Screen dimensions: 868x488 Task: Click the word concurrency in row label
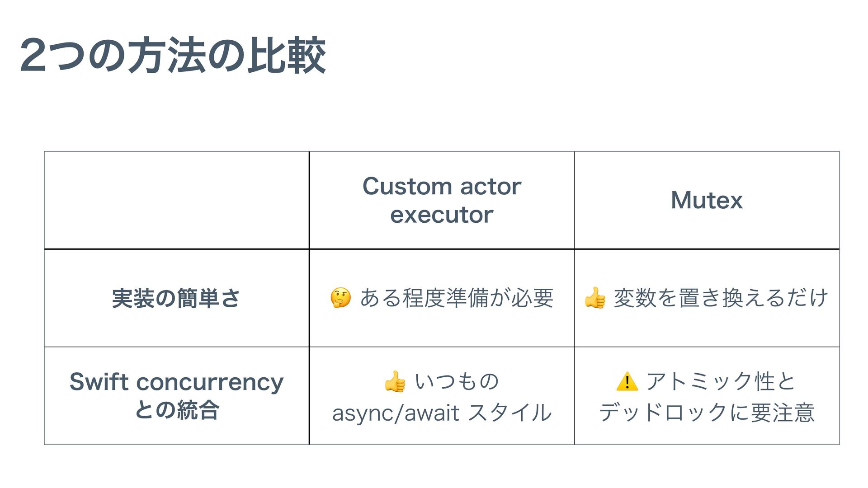[210, 382]
